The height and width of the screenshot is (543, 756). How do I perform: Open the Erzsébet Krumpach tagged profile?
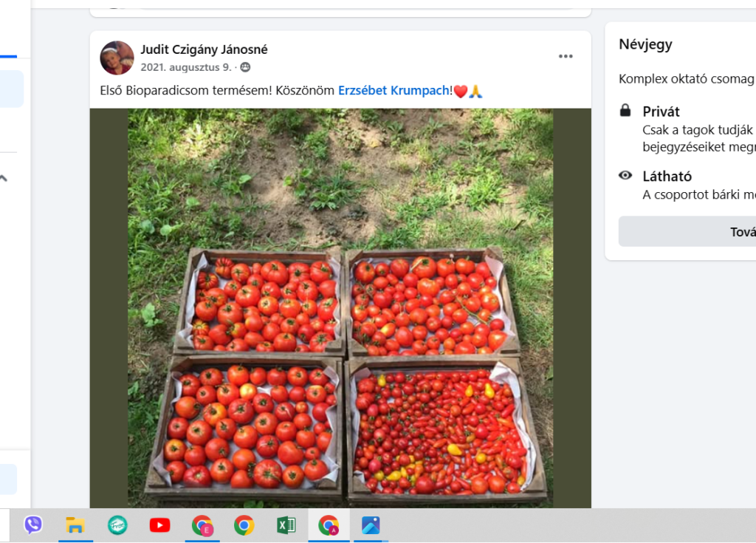(394, 91)
